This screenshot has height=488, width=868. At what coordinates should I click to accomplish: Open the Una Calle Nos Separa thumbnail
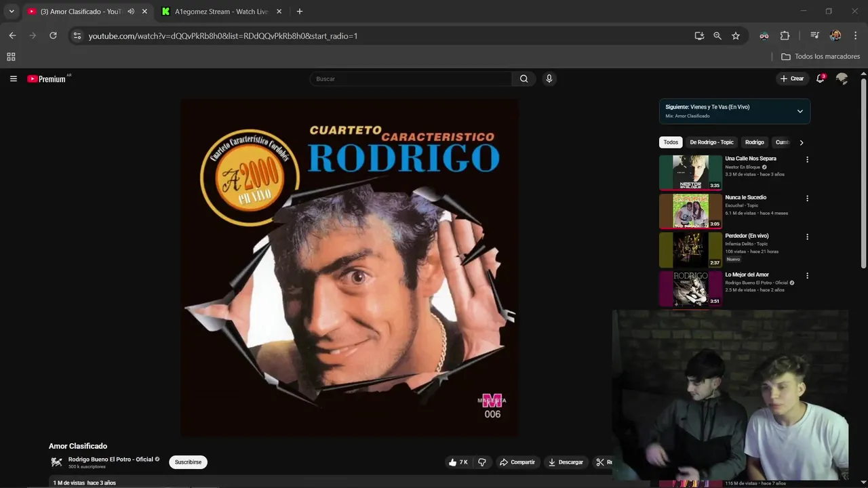click(690, 172)
